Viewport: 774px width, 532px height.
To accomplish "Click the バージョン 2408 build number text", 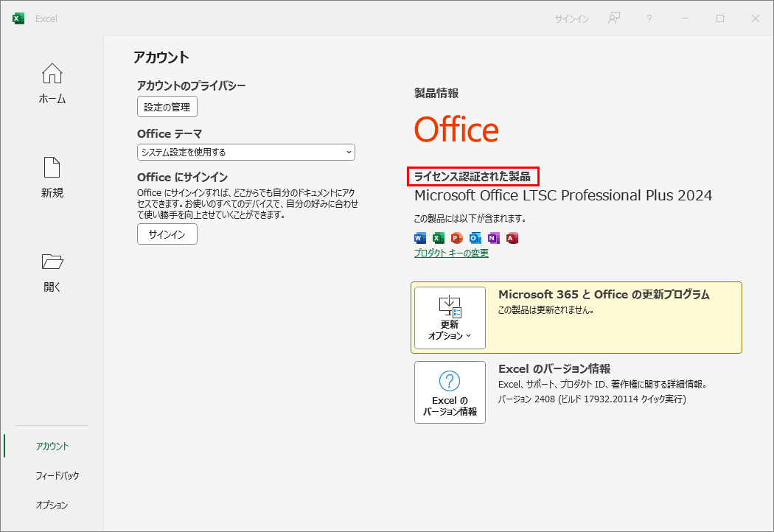I will (x=592, y=399).
